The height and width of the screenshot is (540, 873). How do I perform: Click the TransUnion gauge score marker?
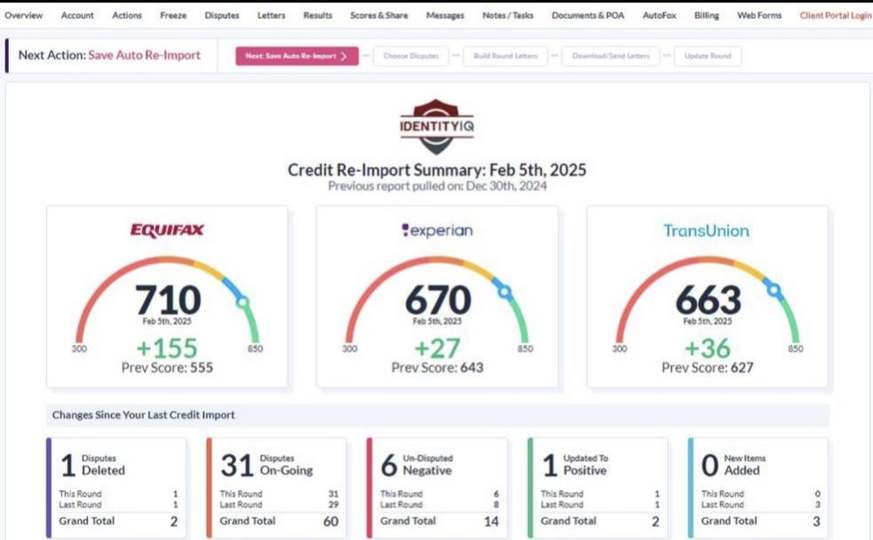click(773, 289)
